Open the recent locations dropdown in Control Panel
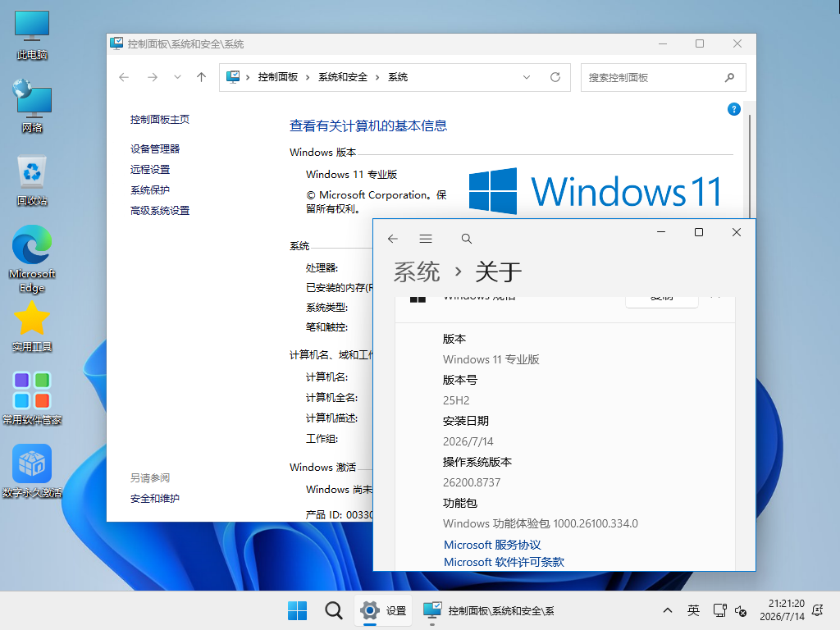The width and height of the screenshot is (840, 630). (x=177, y=77)
